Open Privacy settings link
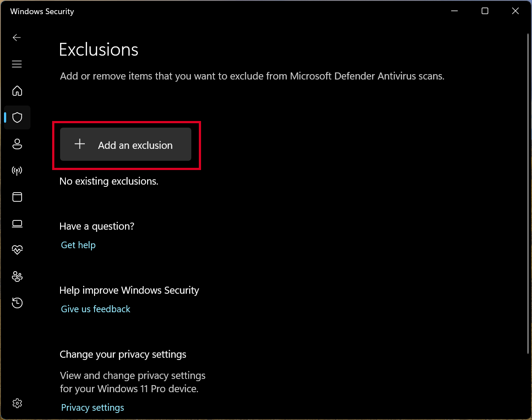 coord(92,407)
